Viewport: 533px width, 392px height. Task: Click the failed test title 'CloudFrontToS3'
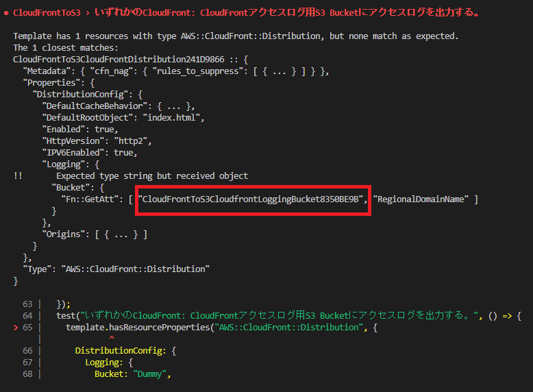point(47,12)
